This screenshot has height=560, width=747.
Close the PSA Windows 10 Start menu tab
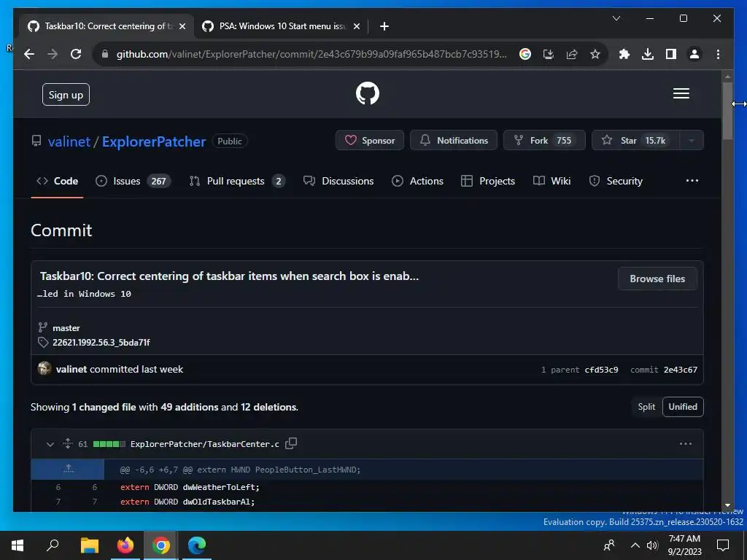click(356, 26)
